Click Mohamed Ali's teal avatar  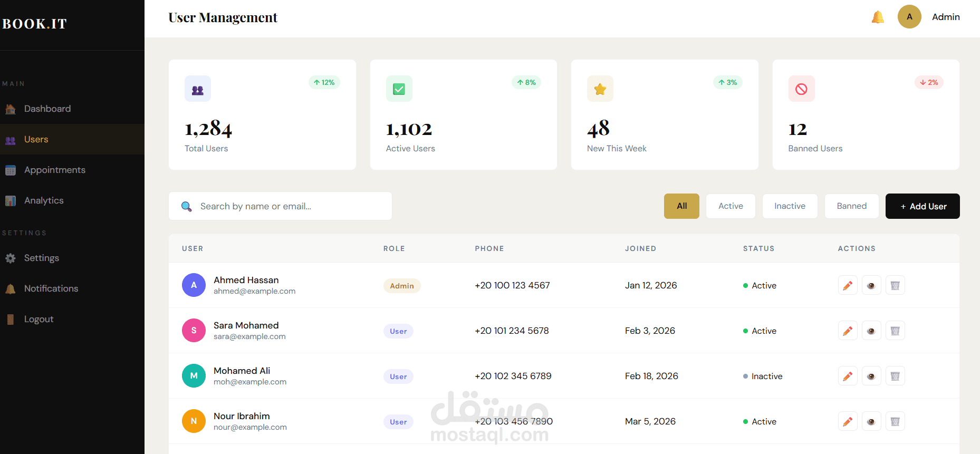[194, 375]
